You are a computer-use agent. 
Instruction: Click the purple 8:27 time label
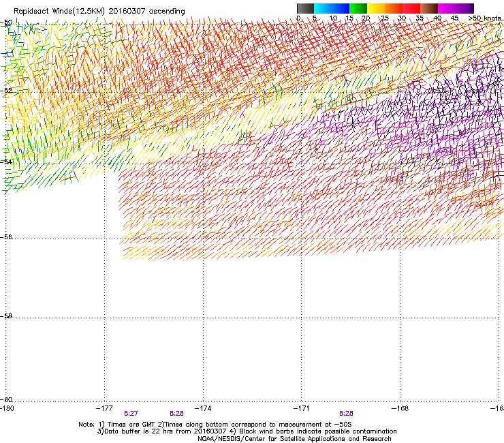(131, 414)
